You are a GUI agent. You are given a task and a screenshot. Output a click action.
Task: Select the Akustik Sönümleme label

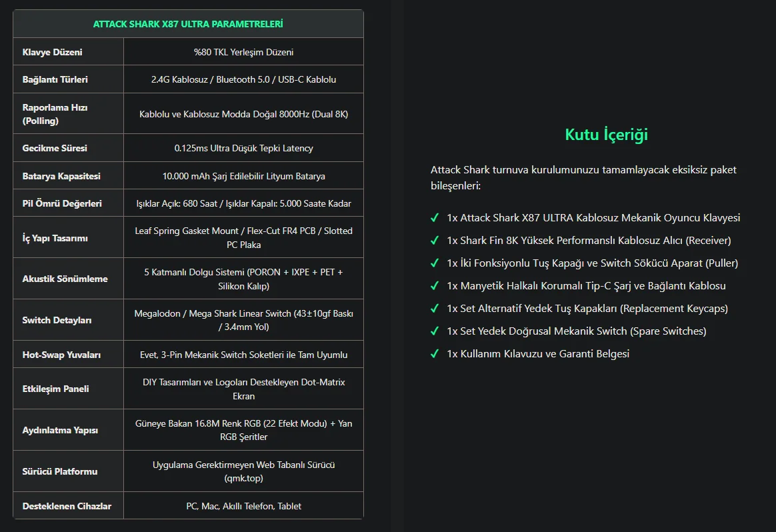65,279
